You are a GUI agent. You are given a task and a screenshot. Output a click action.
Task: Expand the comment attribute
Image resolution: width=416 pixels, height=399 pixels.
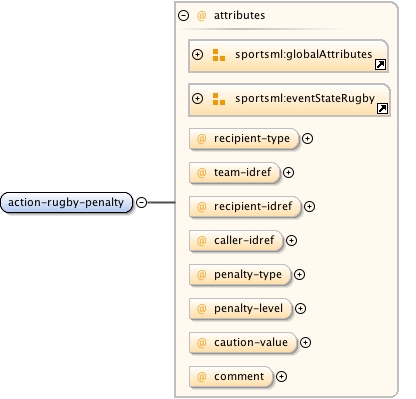point(282,376)
